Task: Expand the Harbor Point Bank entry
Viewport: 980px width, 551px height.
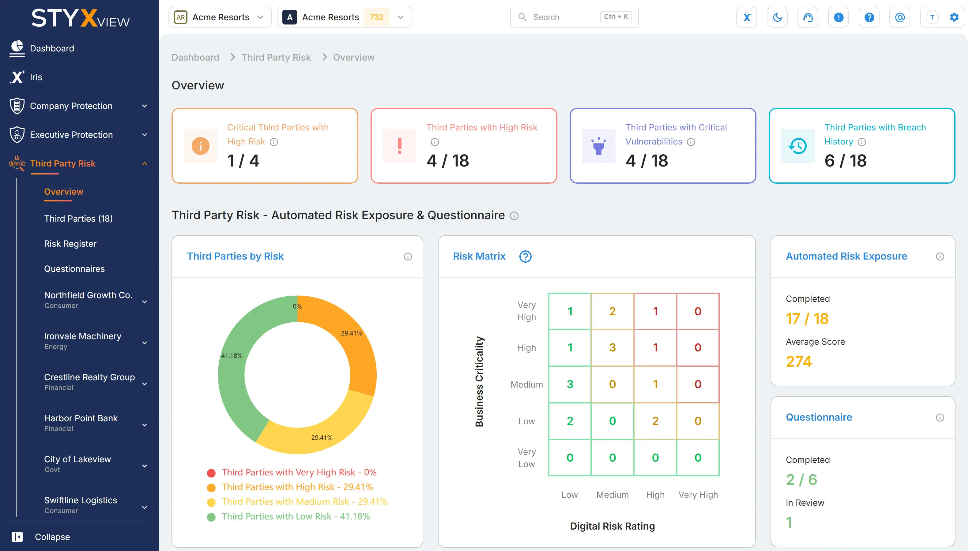Action: tap(145, 425)
